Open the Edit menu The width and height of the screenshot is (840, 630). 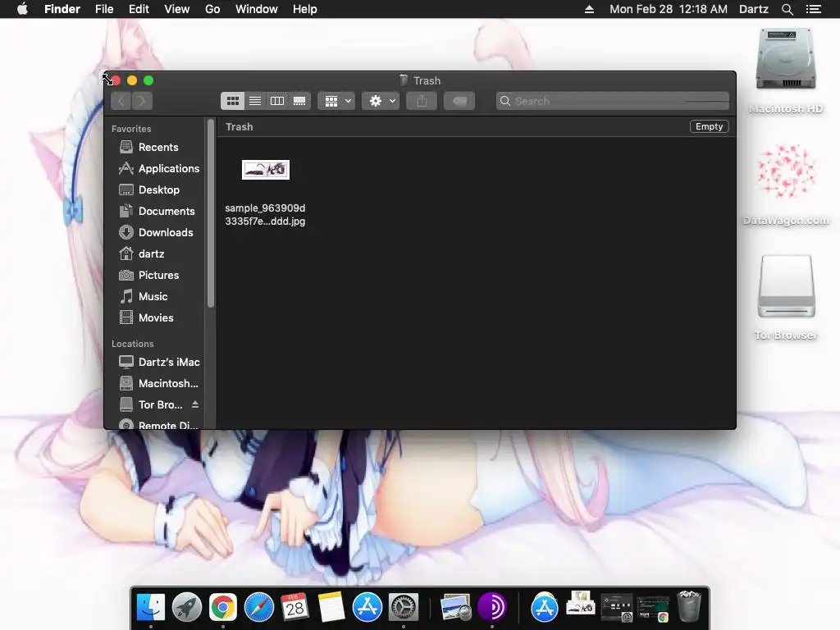coord(139,9)
